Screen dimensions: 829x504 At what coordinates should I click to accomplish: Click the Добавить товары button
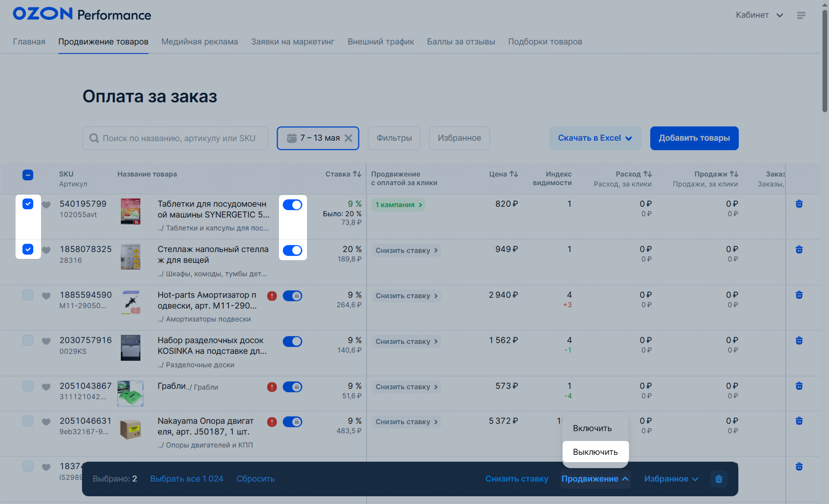coord(694,138)
